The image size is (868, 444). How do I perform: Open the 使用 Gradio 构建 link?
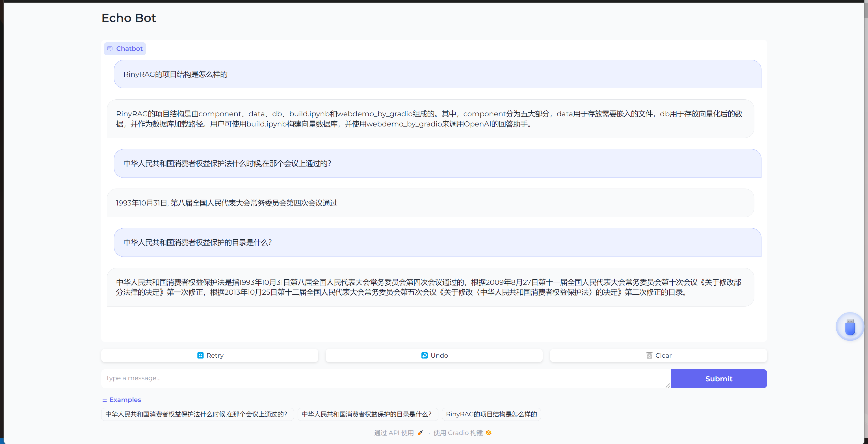pyautogui.click(x=458, y=433)
